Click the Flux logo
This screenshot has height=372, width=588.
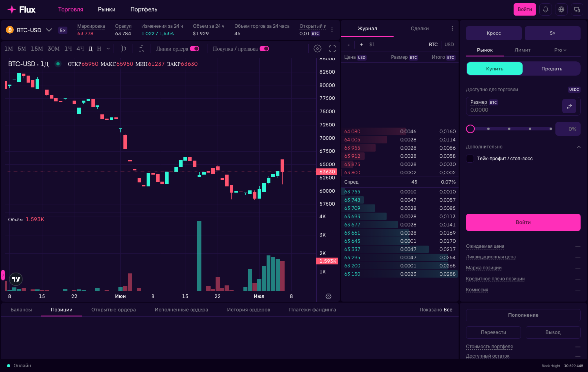22,10
